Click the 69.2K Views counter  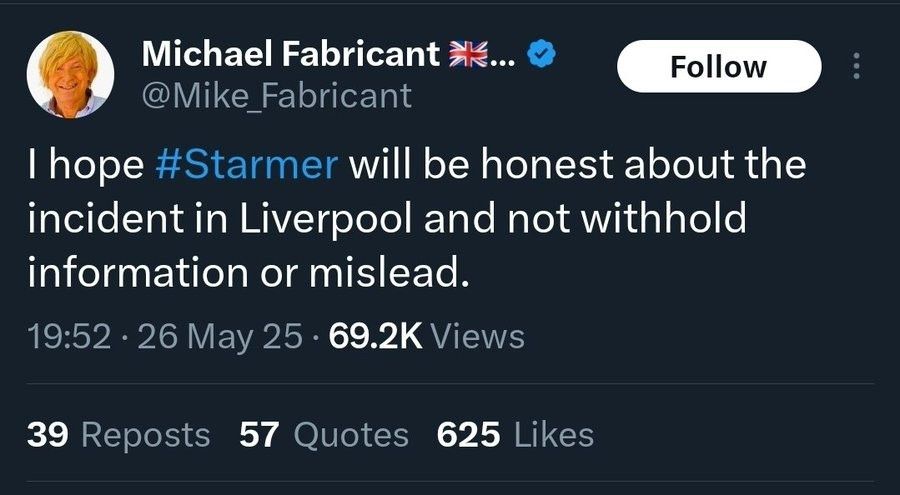426,337
